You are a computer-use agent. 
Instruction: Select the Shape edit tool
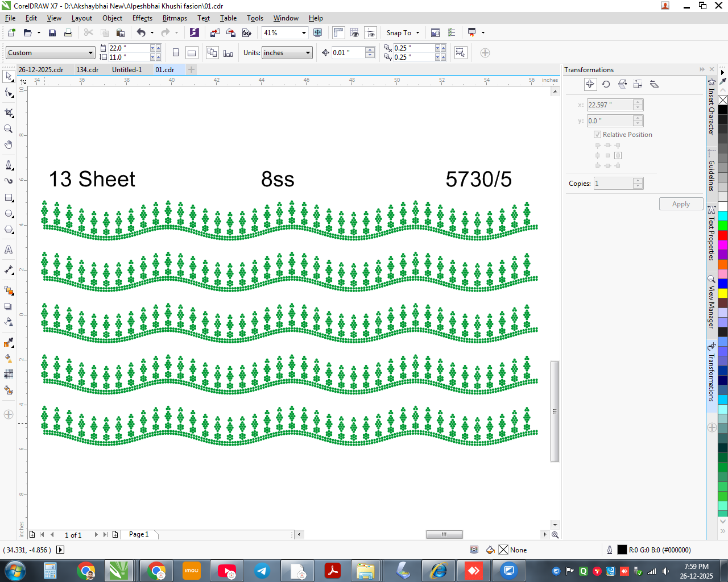(9, 93)
